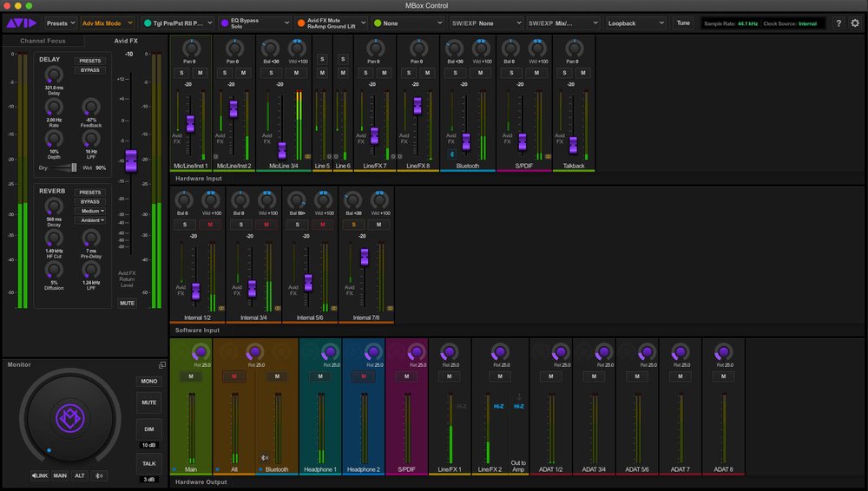Unmute the Internal 1/2 software input

point(210,224)
